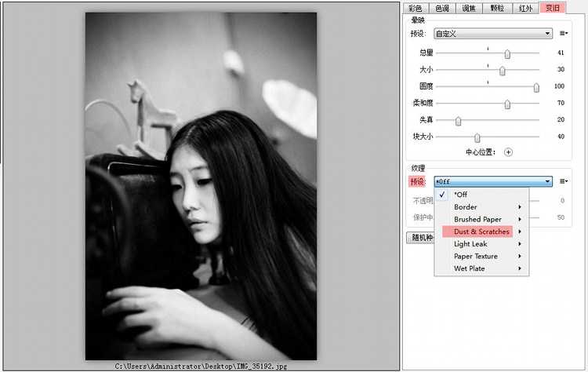Open the 颗粒 tab

[497, 8]
